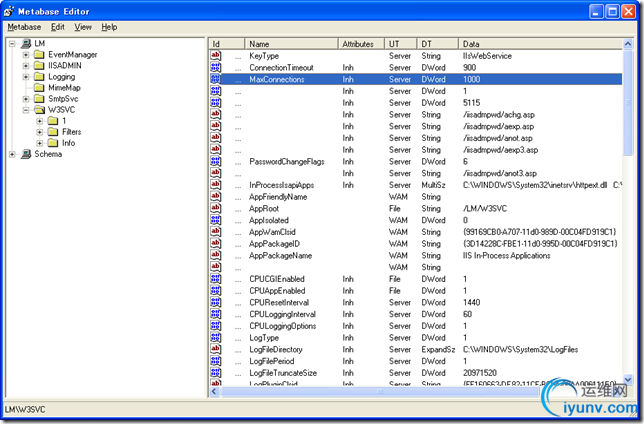Expand the Logging tree node
This screenshot has height=424, width=644.
click(26, 77)
